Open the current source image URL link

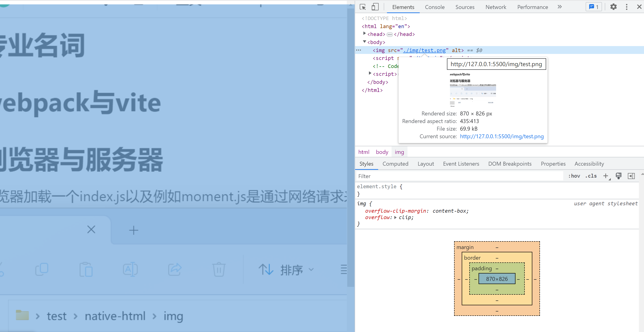[x=501, y=136]
